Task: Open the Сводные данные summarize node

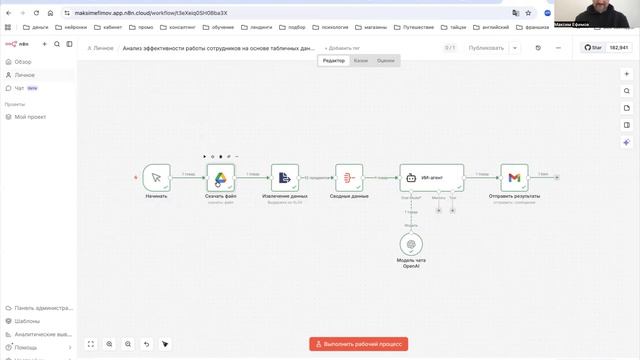Action: [x=349, y=178]
